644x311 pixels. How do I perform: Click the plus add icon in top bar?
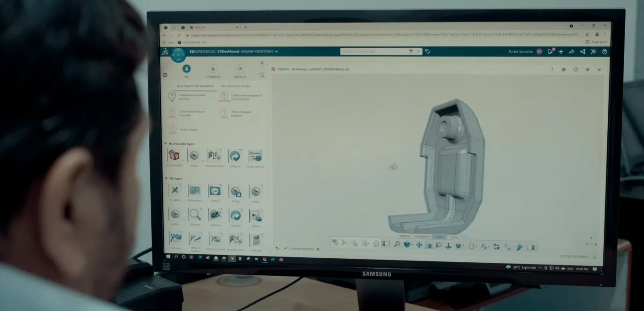tap(561, 52)
